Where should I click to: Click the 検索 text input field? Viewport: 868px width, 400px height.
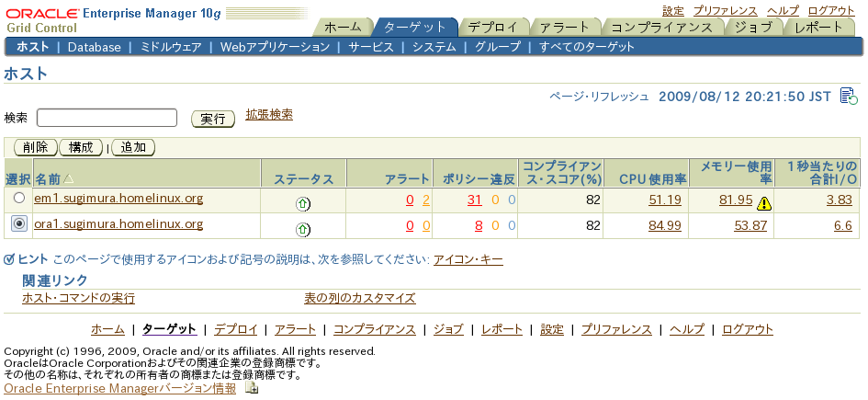click(x=107, y=118)
